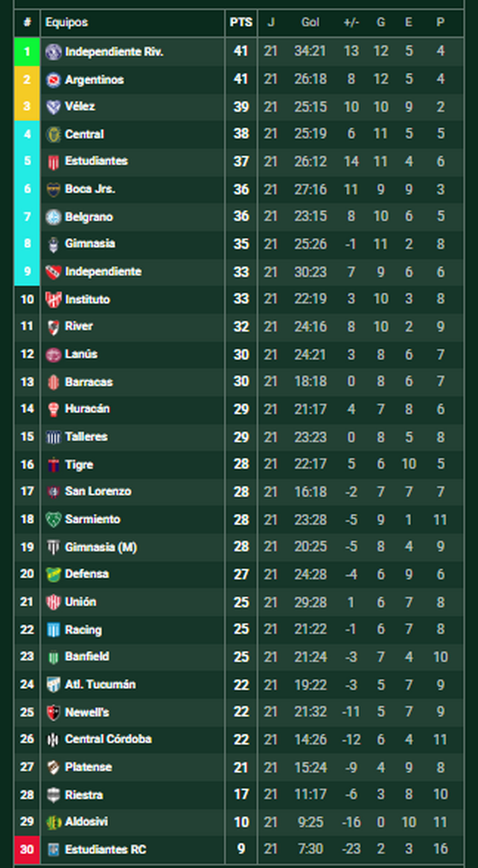The width and height of the screenshot is (478, 868).
Task: Sort by the PTS column header
Action: 241,23
